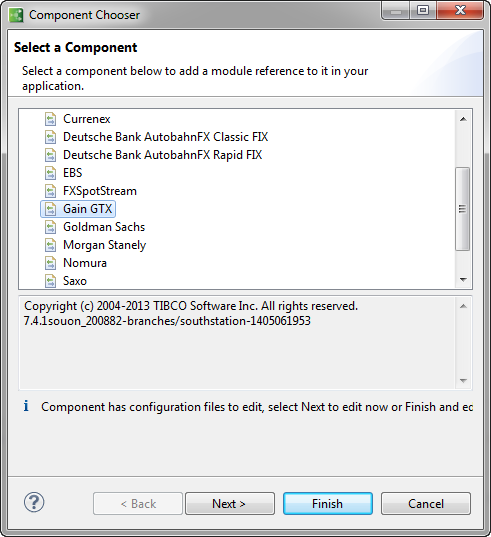The image size is (491, 537).
Task: Choose the Gain GTX entry
Action: pos(87,209)
